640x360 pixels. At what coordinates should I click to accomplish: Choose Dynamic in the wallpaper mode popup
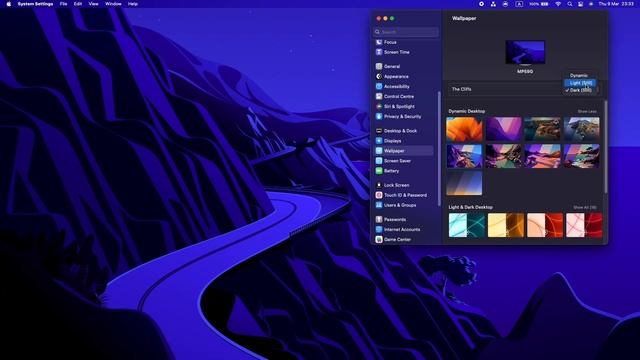coord(580,76)
